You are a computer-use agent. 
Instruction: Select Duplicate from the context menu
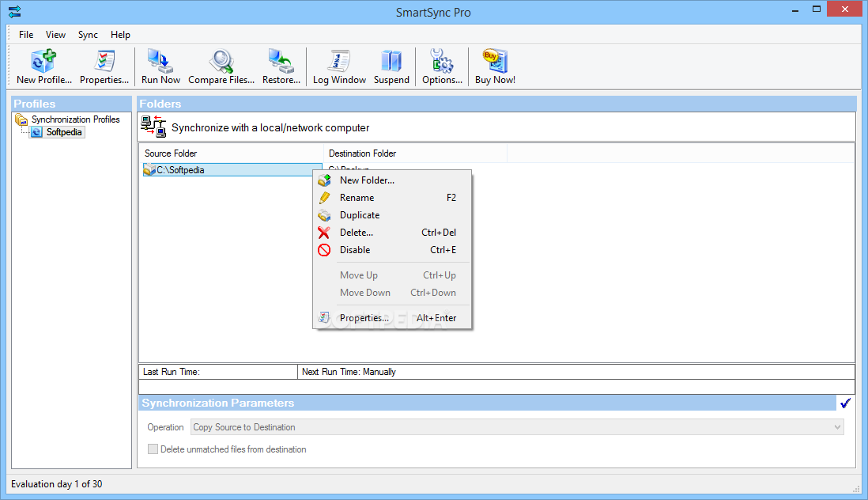pos(392,215)
